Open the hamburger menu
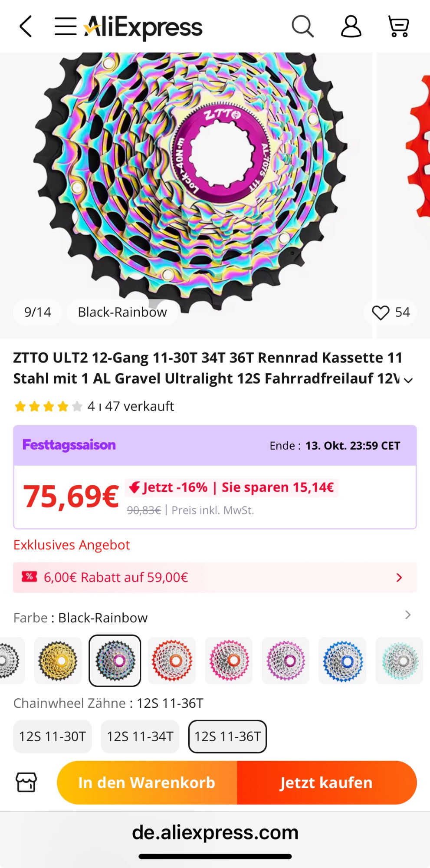Viewport: 430px width, 868px height. pos(66,26)
